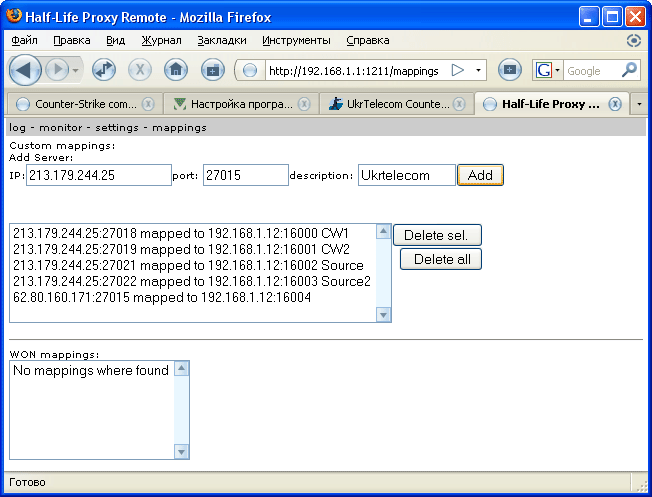
Task: Open the Файл menu
Action: pos(24,40)
